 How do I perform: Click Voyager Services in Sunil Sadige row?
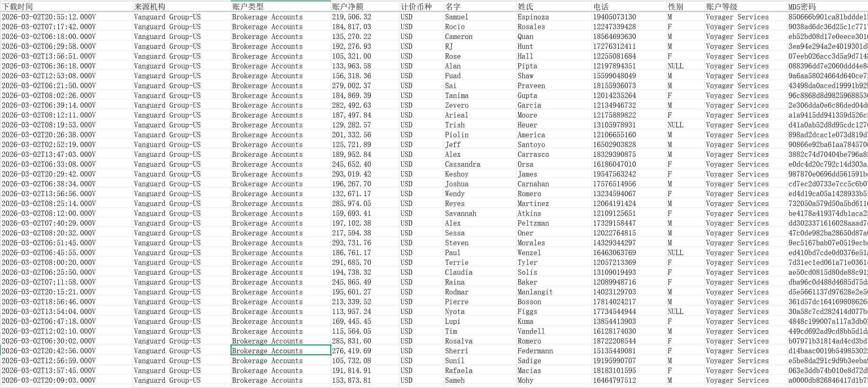[x=746, y=361]
